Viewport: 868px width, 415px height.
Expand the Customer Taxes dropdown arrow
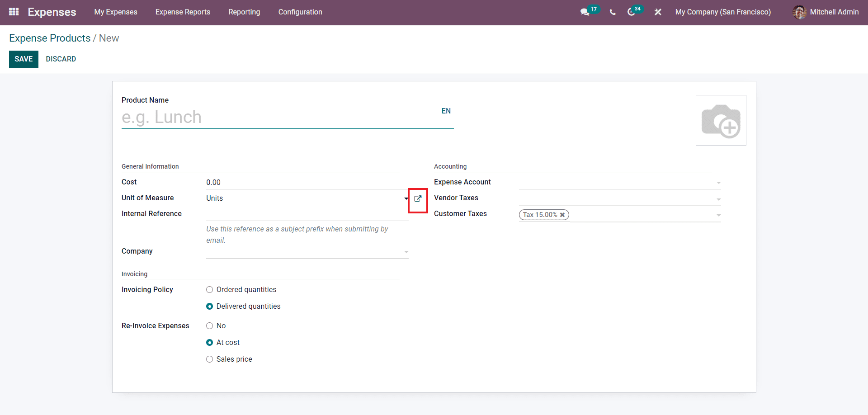tap(718, 215)
